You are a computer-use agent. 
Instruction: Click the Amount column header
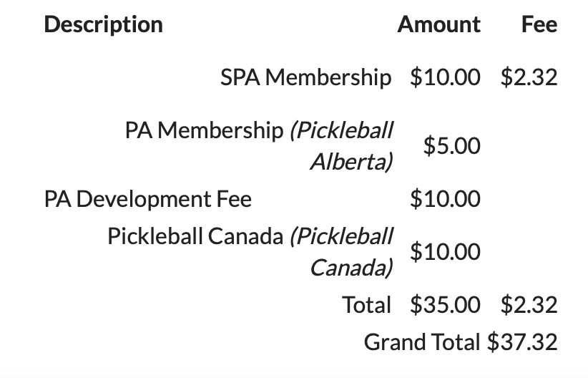pyautogui.click(x=439, y=25)
